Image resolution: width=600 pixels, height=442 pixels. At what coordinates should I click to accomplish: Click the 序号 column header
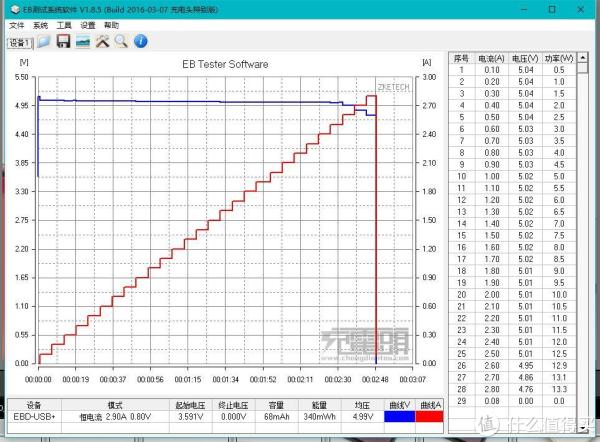[x=461, y=58]
